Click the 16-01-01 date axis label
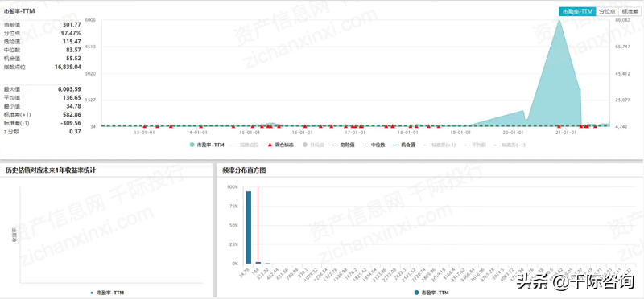The height and width of the screenshot is (299, 644). (303, 133)
